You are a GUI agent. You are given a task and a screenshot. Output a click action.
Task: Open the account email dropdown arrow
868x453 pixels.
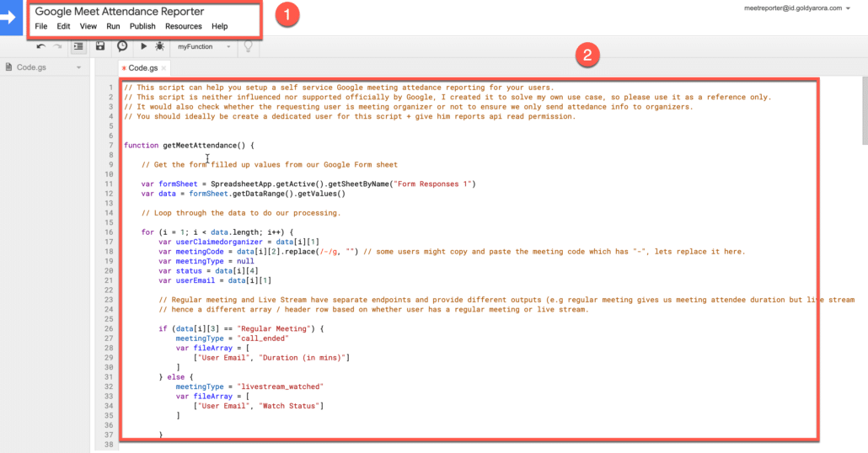[848, 8]
